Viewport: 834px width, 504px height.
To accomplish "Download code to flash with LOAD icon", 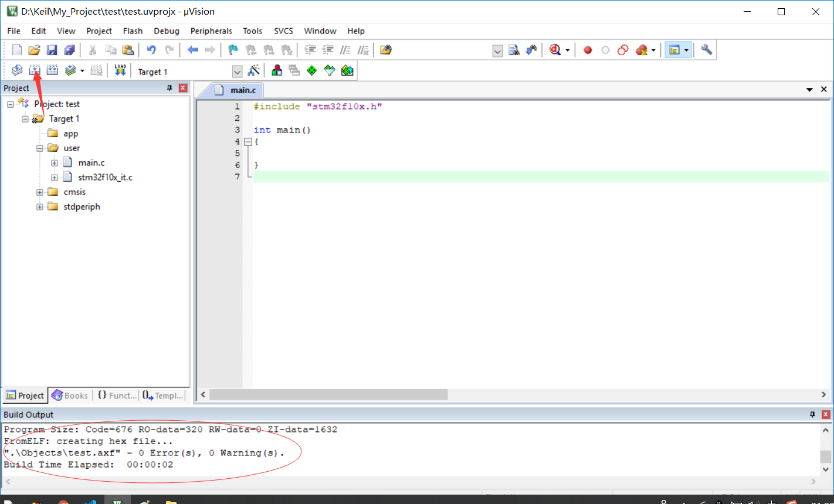I will click(120, 71).
